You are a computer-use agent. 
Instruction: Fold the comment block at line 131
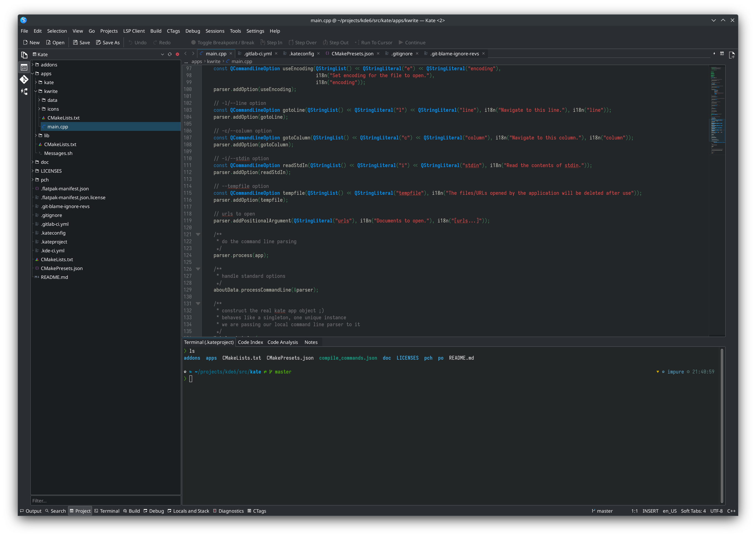[x=198, y=303]
